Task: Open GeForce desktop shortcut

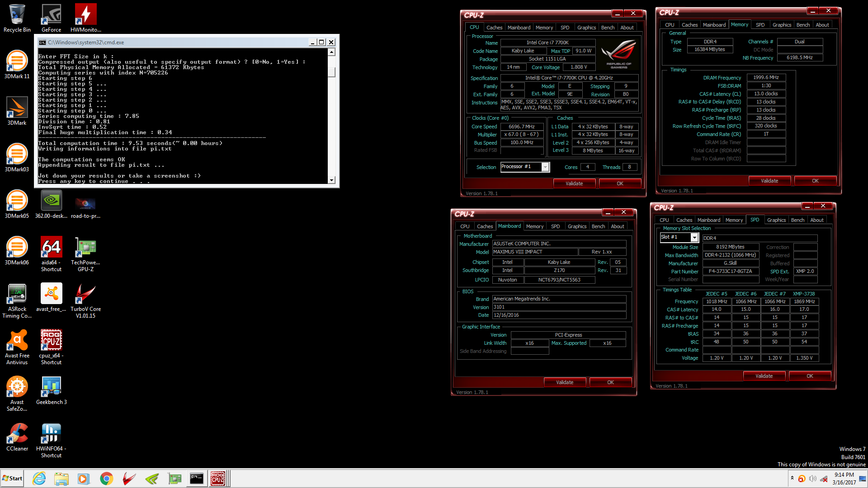Action: coord(52,18)
